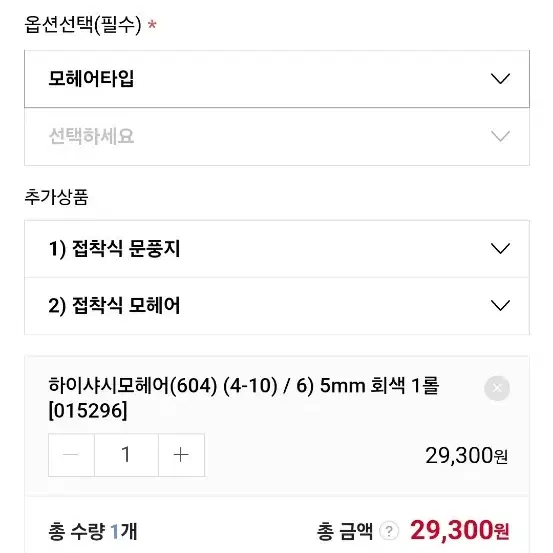The width and height of the screenshot is (553, 553).
Task: Click the 총 수량 1개 label
Action: [93, 531]
